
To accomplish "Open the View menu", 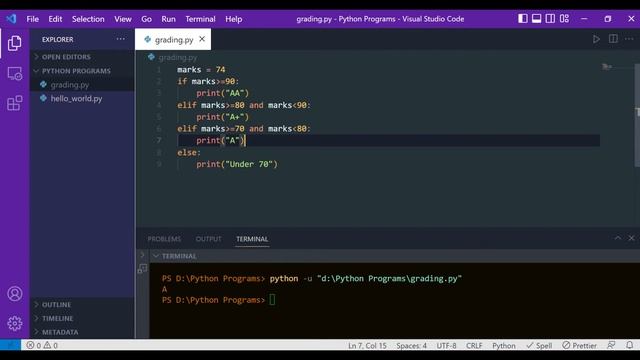I will coord(123,19).
